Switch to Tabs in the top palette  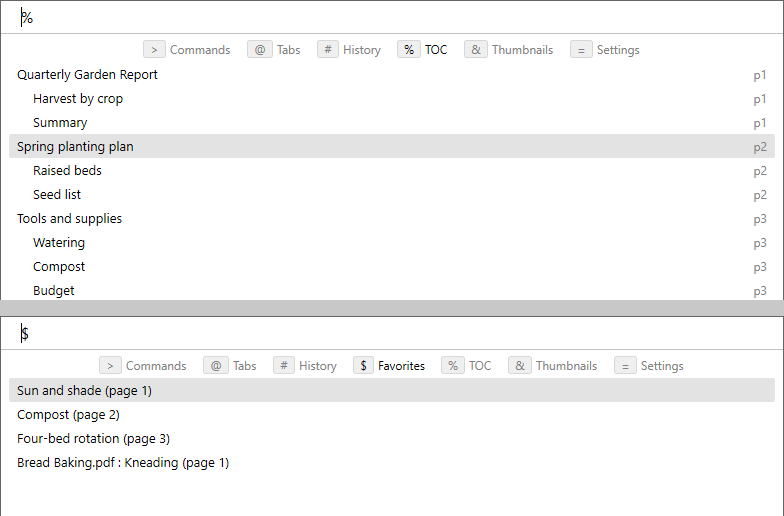point(288,50)
